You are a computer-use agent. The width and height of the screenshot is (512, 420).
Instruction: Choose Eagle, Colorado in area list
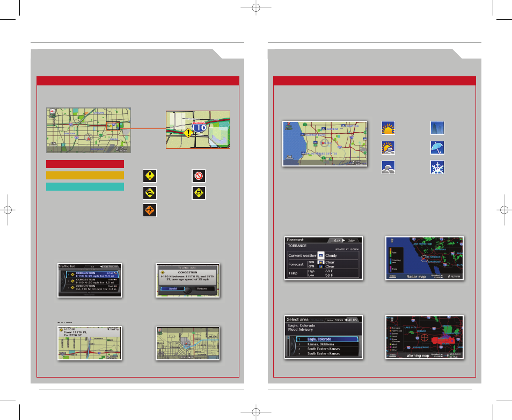click(x=327, y=339)
